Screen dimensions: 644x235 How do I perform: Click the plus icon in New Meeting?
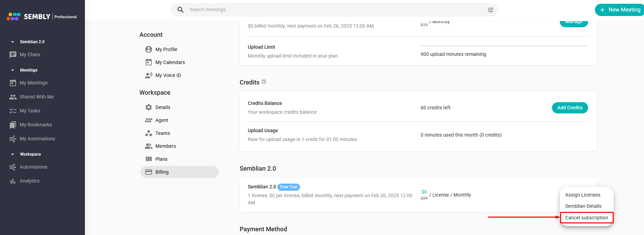[x=602, y=10]
